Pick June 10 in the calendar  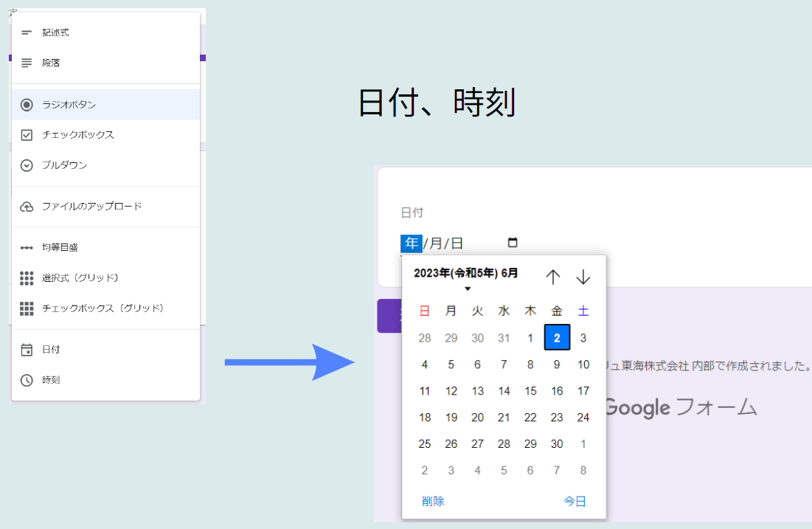point(583,364)
